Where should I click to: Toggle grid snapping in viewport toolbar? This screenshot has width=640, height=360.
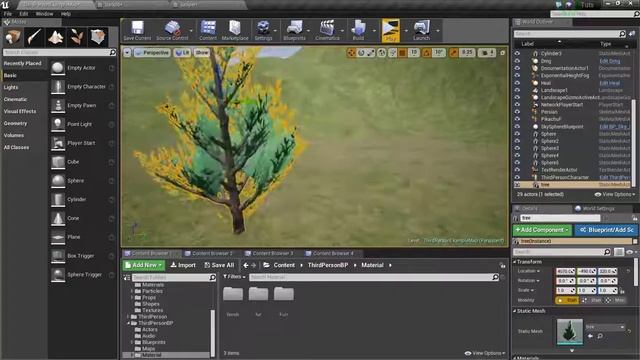402,53
